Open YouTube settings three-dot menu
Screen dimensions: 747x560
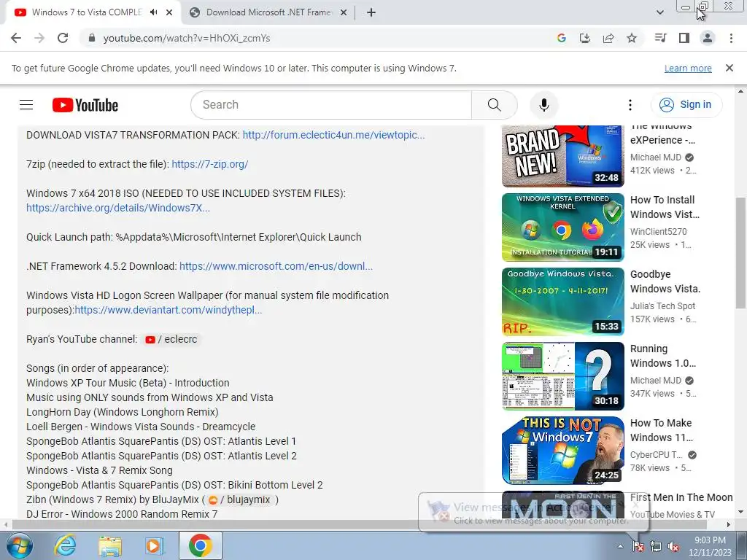click(630, 105)
